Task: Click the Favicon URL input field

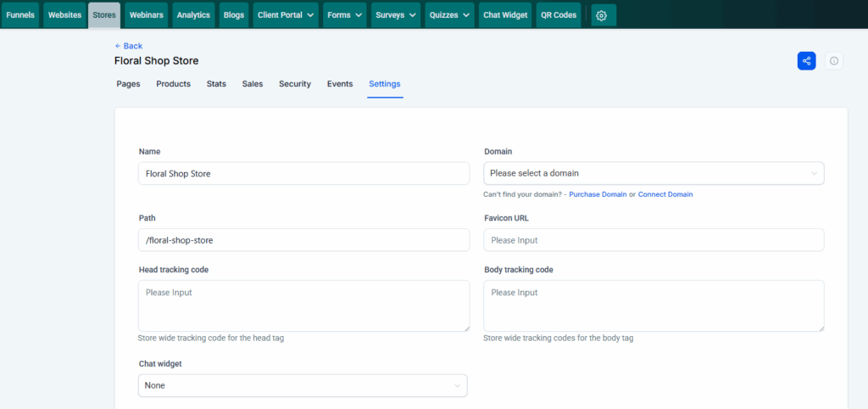Action: pos(654,240)
